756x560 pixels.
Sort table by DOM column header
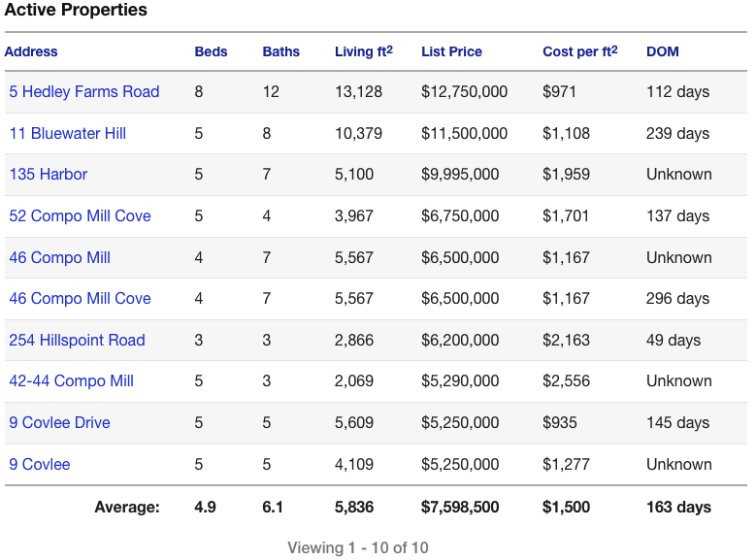pyautogui.click(x=663, y=51)
